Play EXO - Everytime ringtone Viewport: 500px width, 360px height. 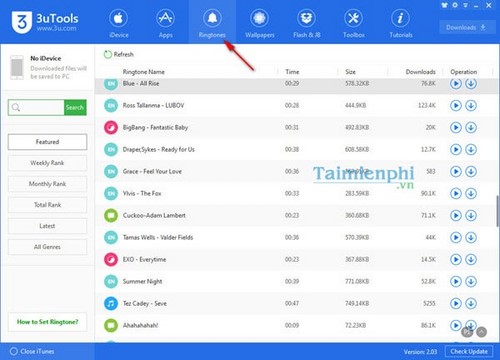pos(456,260)
